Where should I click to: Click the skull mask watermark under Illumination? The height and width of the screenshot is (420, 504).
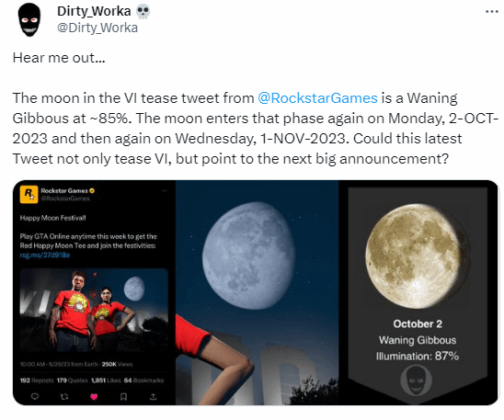[416, 381]
